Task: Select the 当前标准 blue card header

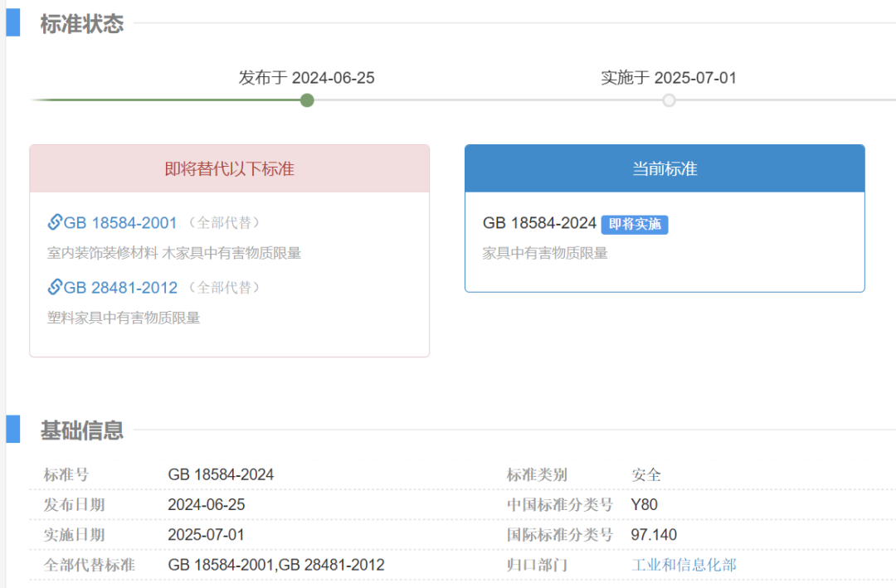Action: click(665, 169)
